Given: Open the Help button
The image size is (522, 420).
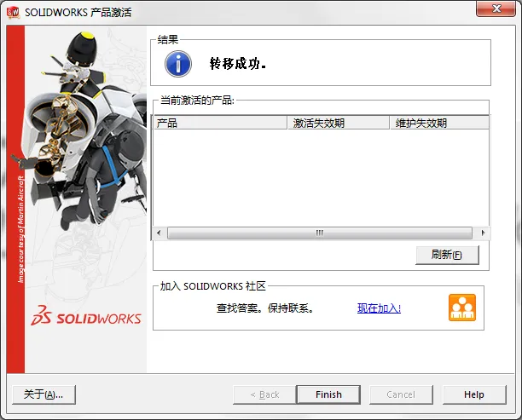Looking at the screenshot, I should pyautogui.click(x=474, y=394).
